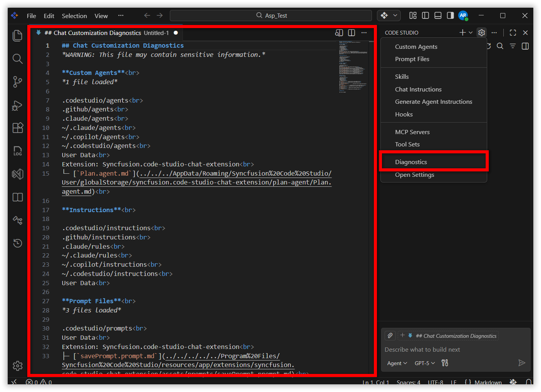
Task: Toggle the primary side bar layout button
Action: tap(425, 16)
